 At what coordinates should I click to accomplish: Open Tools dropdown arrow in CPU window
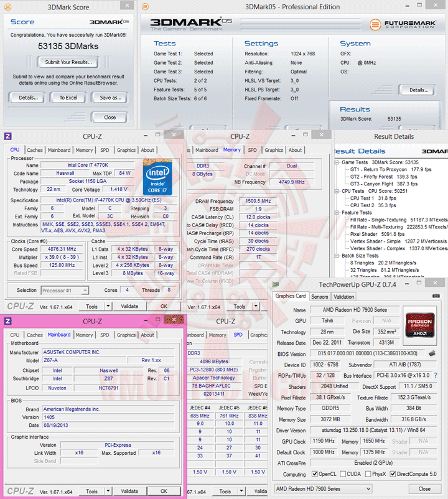(x=108, y=306)
